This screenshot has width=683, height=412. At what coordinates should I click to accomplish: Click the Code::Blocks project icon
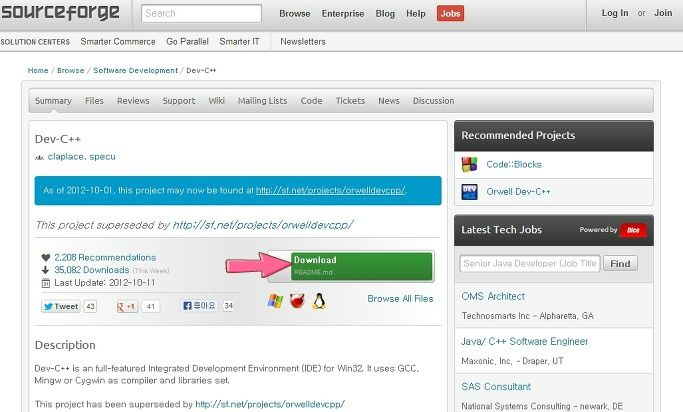[x=470, y=165]
